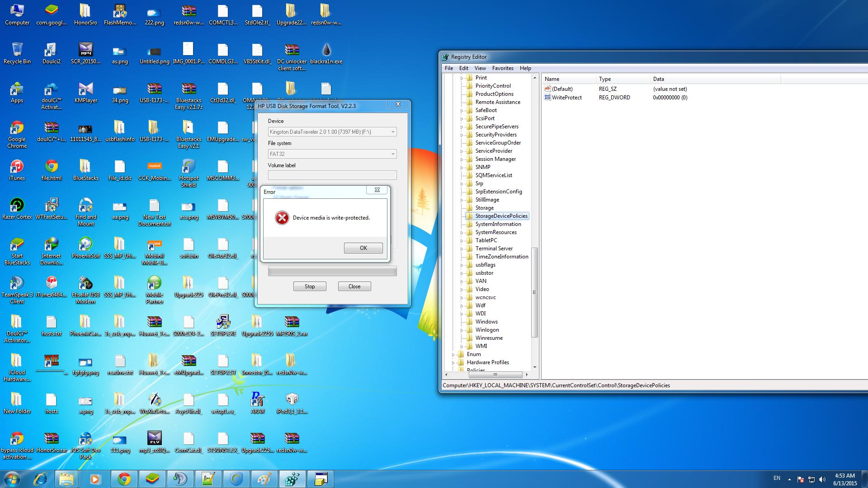Select the usbflags registry key
Viewport: 868px width, 488px height.
pos(485,265)
